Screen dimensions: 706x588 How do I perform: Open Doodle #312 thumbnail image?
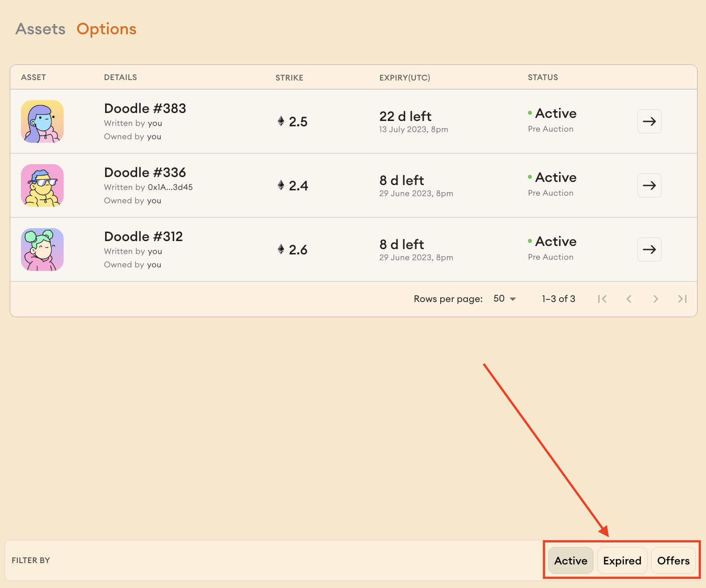point(42,250)
